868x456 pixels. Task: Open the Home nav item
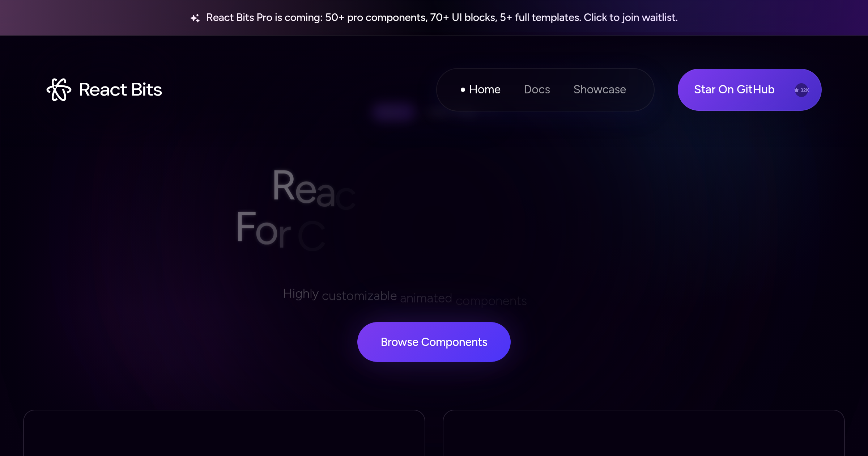point(485,89)
